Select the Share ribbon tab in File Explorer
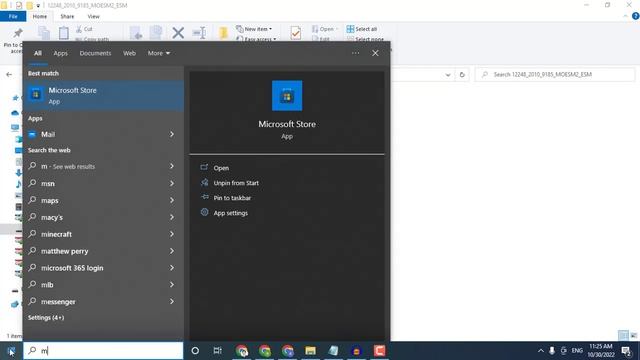 click(x=67, y=16)
